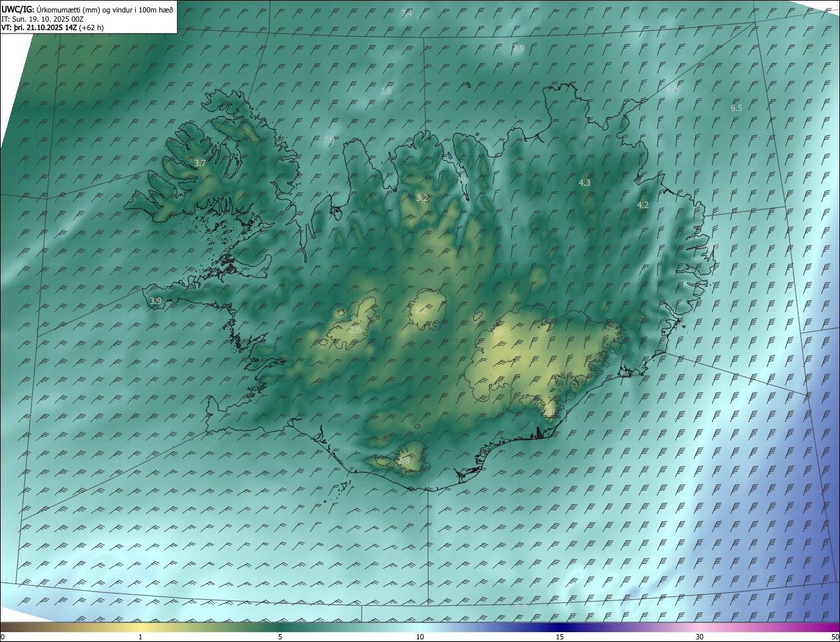The width and height of the screenshot is (840, 642).
Task: Click the 6.5 value label in the northeast
Action: [x=736, y=108]
